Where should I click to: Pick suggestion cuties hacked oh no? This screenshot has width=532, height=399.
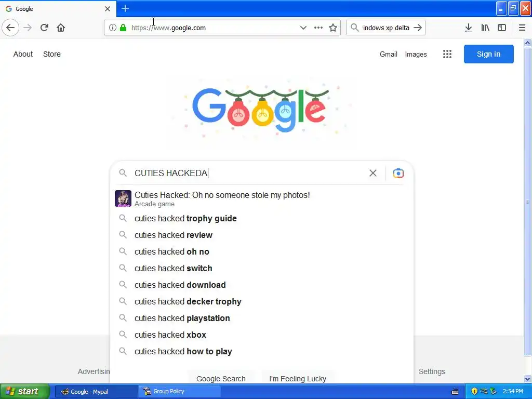click(x=262, y=252)
